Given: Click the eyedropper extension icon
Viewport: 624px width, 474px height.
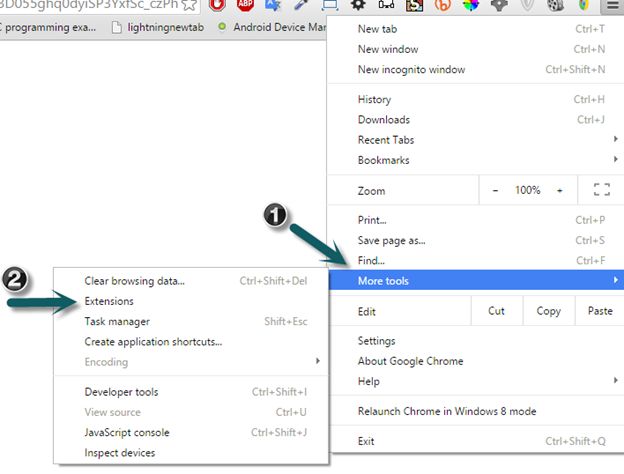Looking at the screenshot, I should point(302,5).
